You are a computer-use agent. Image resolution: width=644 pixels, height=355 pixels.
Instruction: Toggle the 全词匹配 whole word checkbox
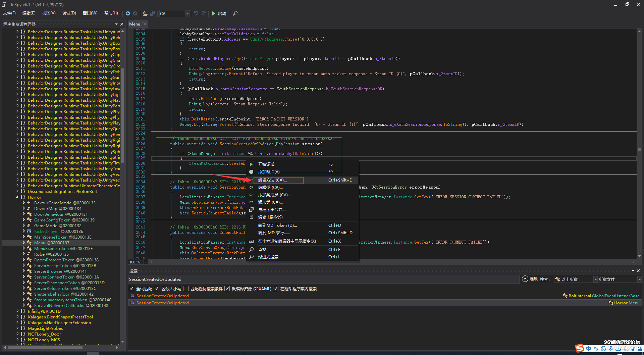(x=132, y=289)
